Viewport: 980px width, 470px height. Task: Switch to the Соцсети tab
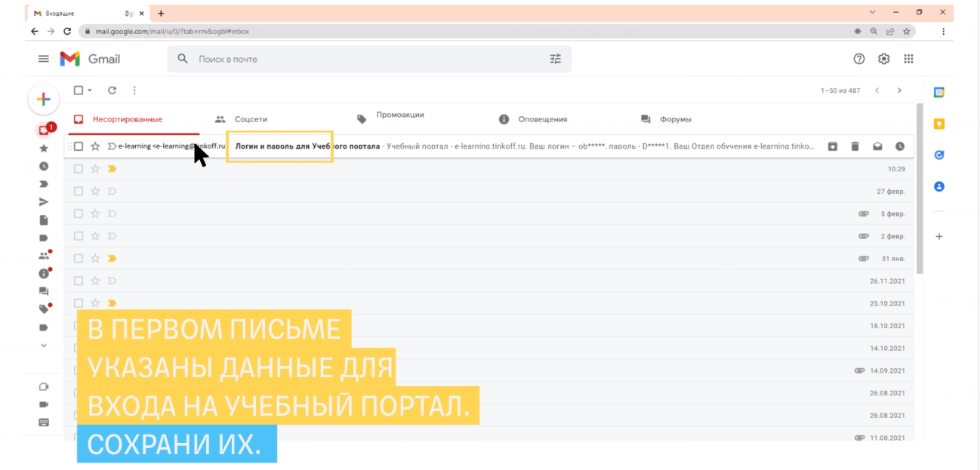tap(248, 118)
